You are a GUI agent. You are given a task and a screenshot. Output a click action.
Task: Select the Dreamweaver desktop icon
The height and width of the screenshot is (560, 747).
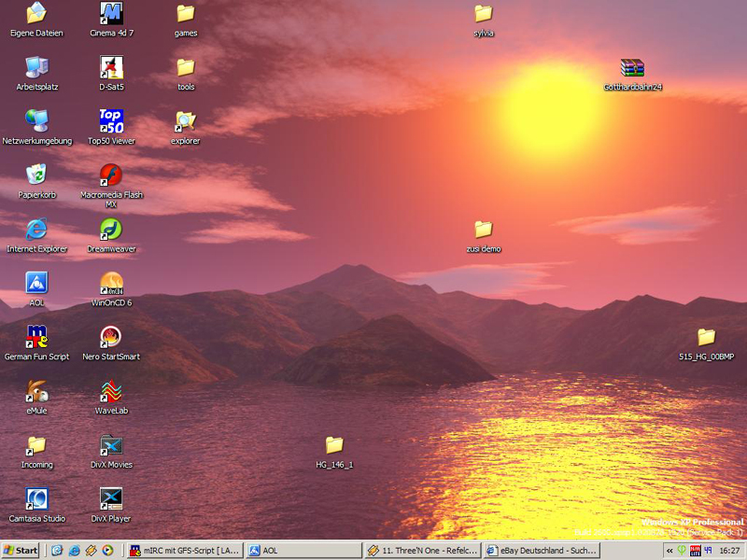coord(111,230)
